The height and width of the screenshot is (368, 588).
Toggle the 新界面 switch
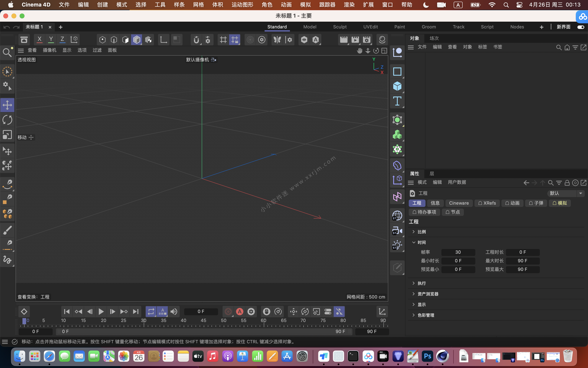[x=581, y=27]
